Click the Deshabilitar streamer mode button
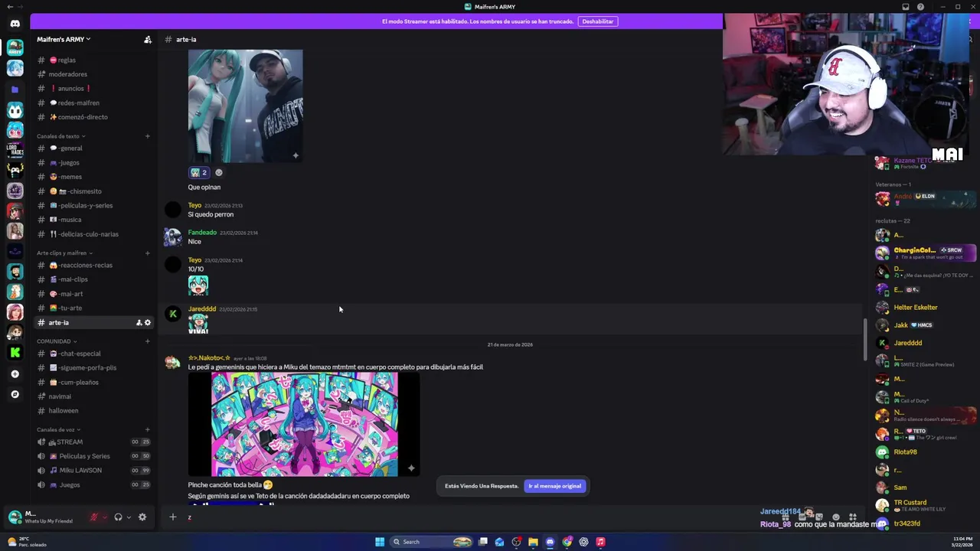This screenshot has height=551, width=980. click(598, 21)
